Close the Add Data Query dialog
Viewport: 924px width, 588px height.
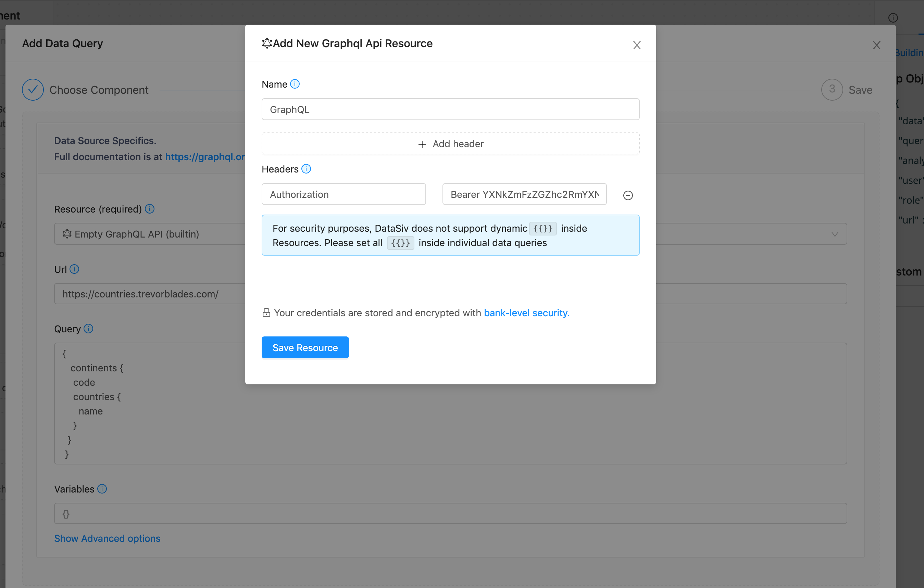coord(876,45)
